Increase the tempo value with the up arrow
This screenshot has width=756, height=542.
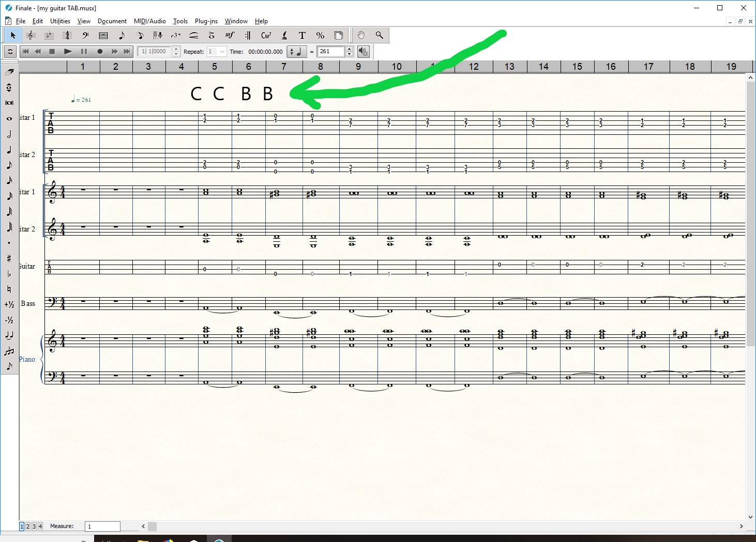(x=350, y=49)
